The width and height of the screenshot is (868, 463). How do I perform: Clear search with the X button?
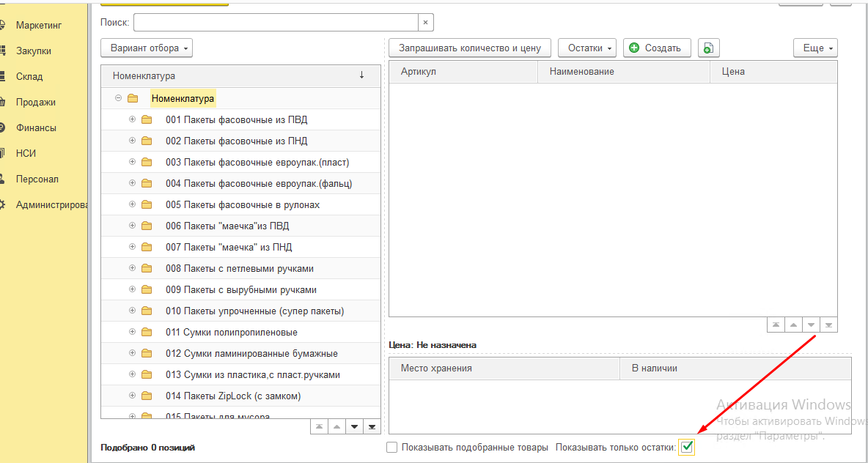tap(426, 23)
